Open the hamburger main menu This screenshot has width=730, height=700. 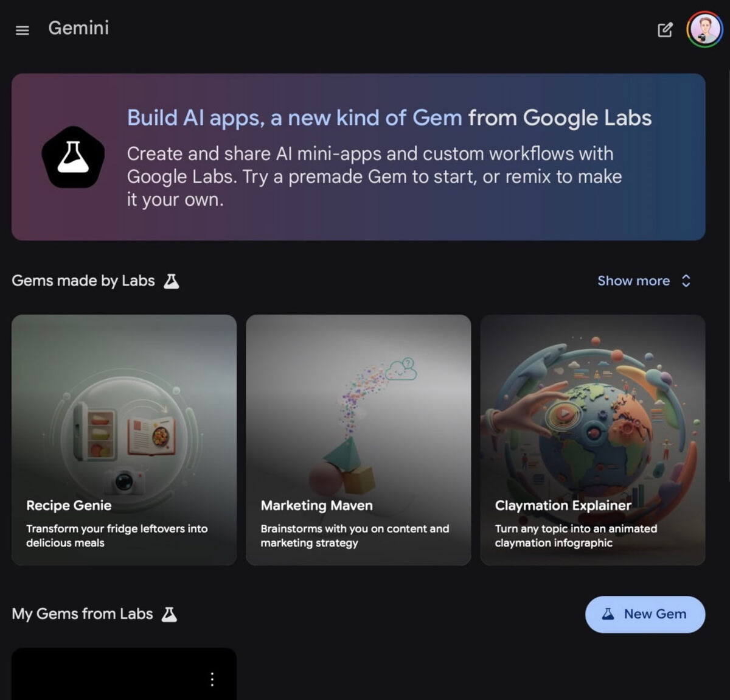pyautogui.click(x=23, y=30)
